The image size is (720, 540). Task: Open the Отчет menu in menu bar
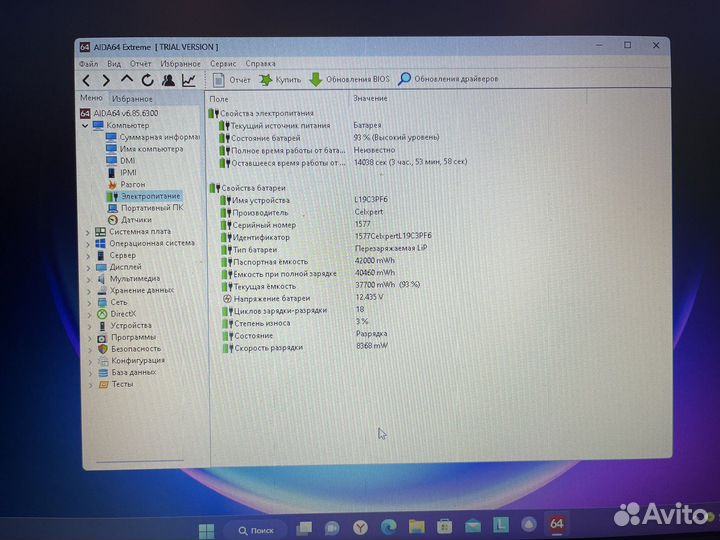[x=141, y=64]
